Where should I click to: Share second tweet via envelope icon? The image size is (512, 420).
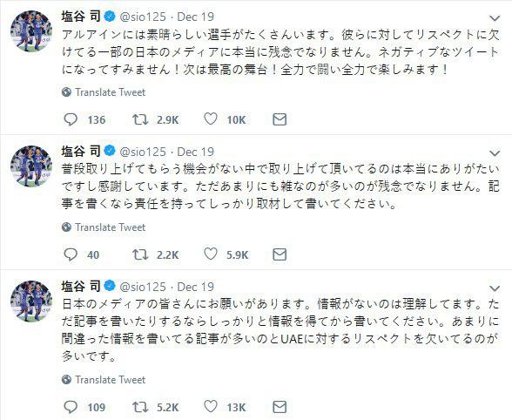pos(280,254)
